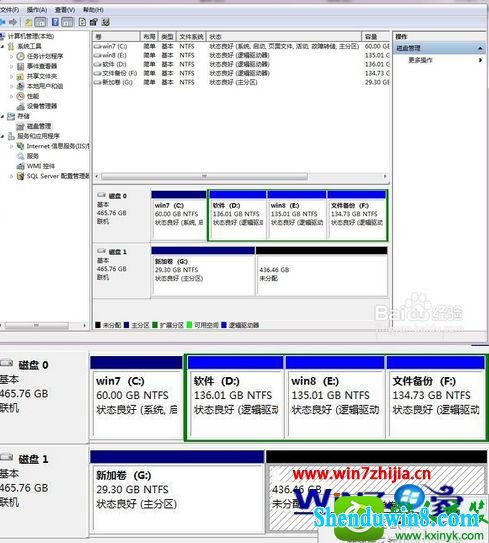Open 设备管理器 in the tree
The height and width of the screenshot is (543, 489).
(42, 106)
